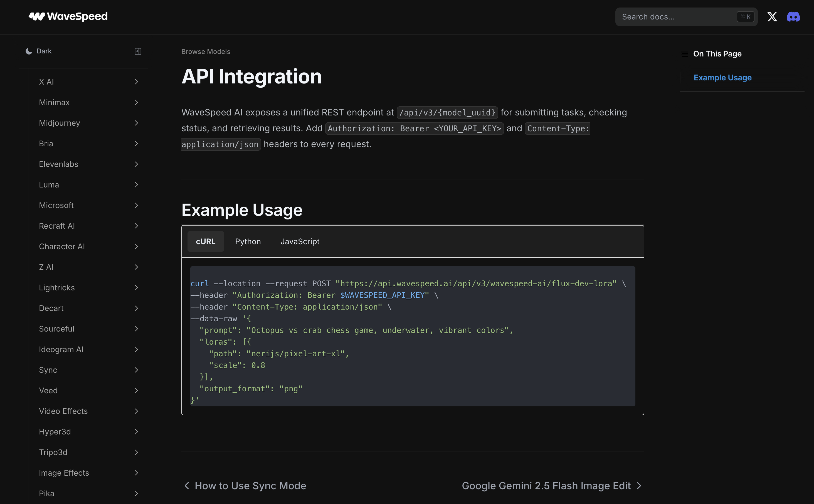Click the WaveSpeed logo
Image resolution: width=814 pixels, height=504 pixels.
(68, 16)
